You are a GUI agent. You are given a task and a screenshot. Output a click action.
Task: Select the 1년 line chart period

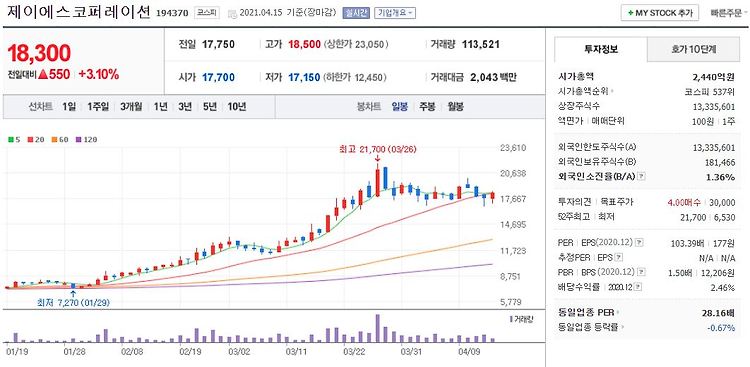(160, 107)
